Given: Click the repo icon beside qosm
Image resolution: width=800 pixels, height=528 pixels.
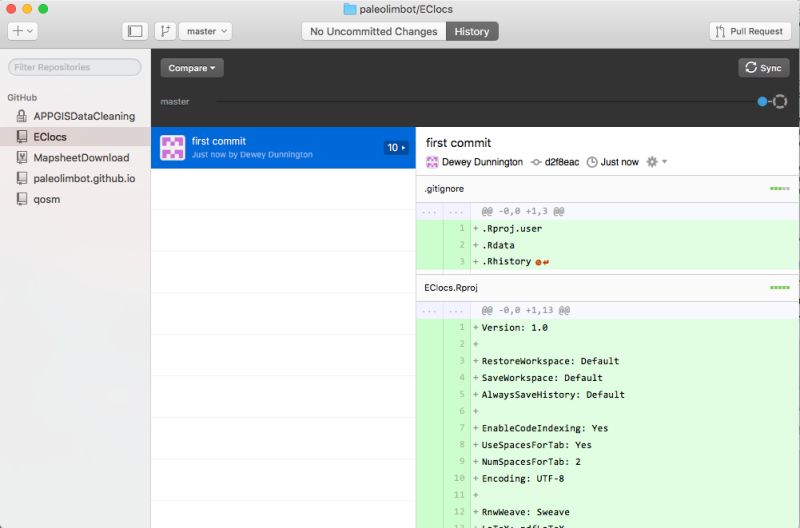Looking at the screenshot, I should coord(21,199).
